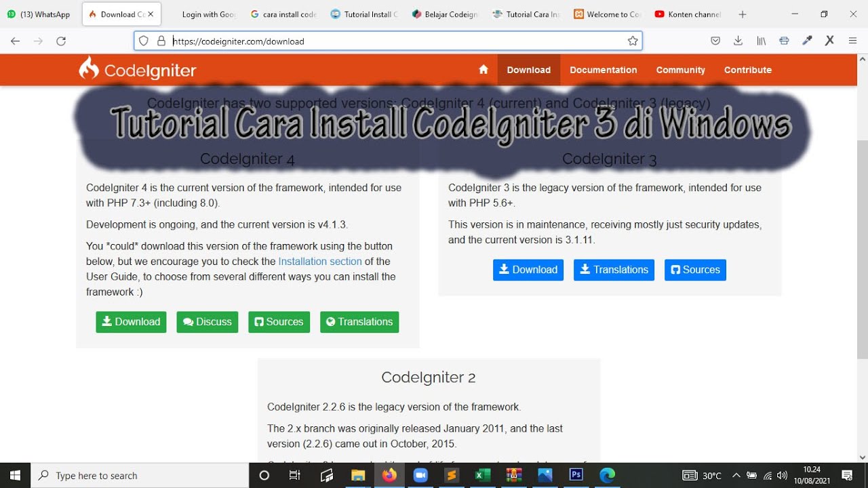
Task: Switch to cara install code tab
Action: tap(283, 14)
